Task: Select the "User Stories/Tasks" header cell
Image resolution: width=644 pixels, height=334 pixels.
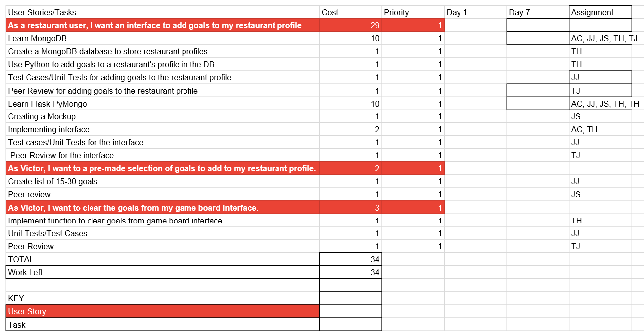Action: coord(163,12)
